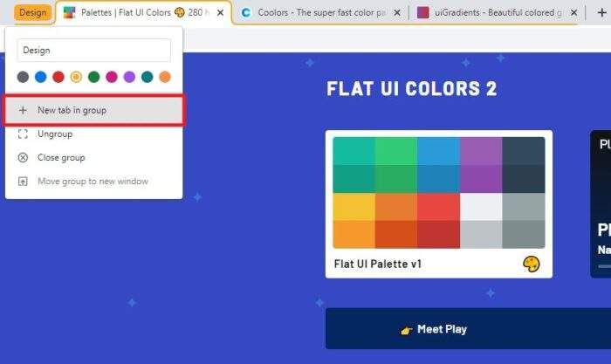Click the Ungroup dashed-square icon

23,134
